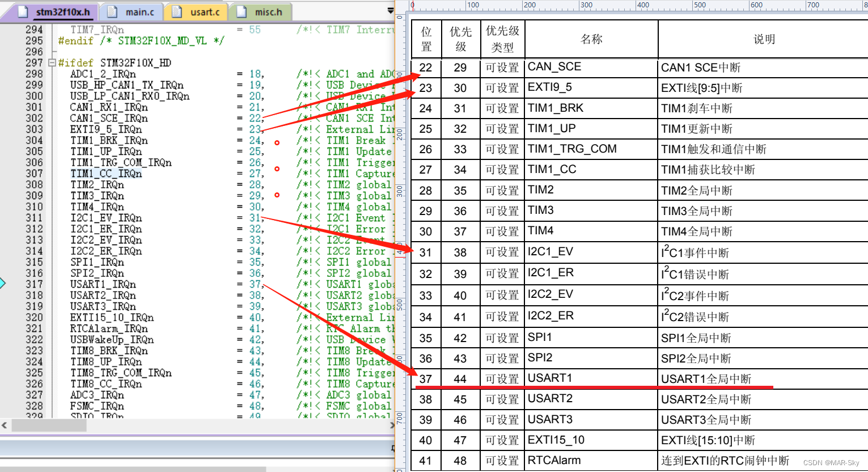Collapse the #ifdef STM32F10X_HD fold block

(x=52, y=63)
